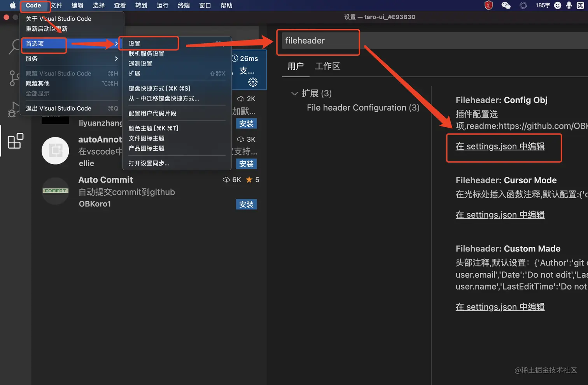Click the 英 input method icon
The width and height of the screenshot is (588, 385).
point(580,5)
